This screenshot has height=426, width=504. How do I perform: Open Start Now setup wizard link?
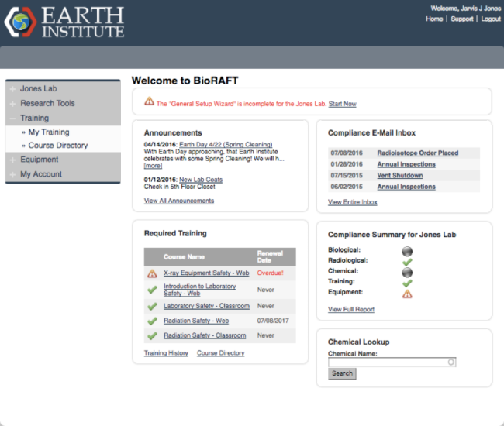pos(342,104)
